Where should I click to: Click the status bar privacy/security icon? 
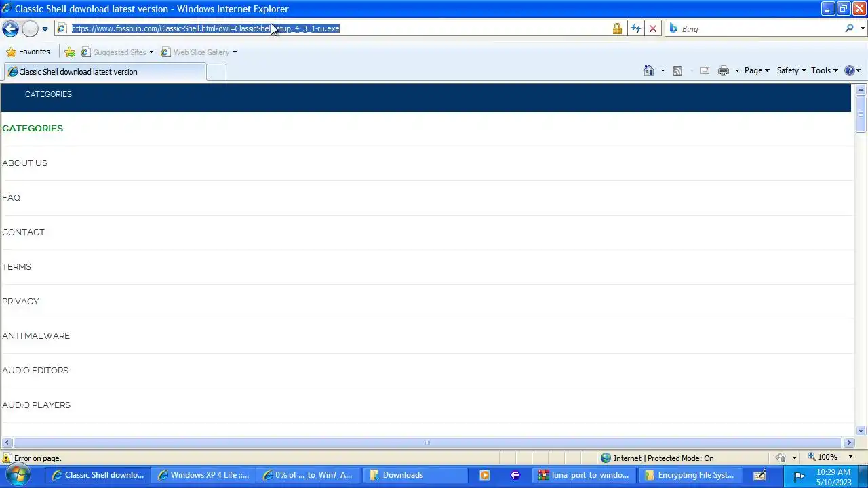click(x=781, y=458)
